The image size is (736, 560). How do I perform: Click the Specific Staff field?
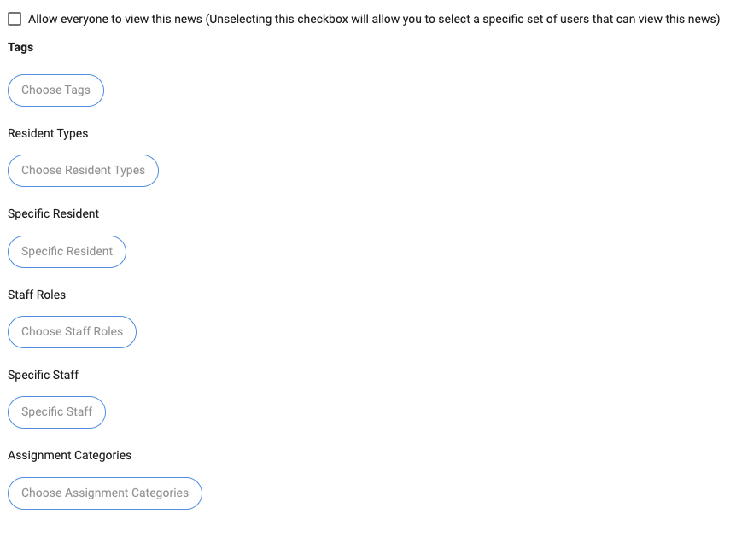56,412
